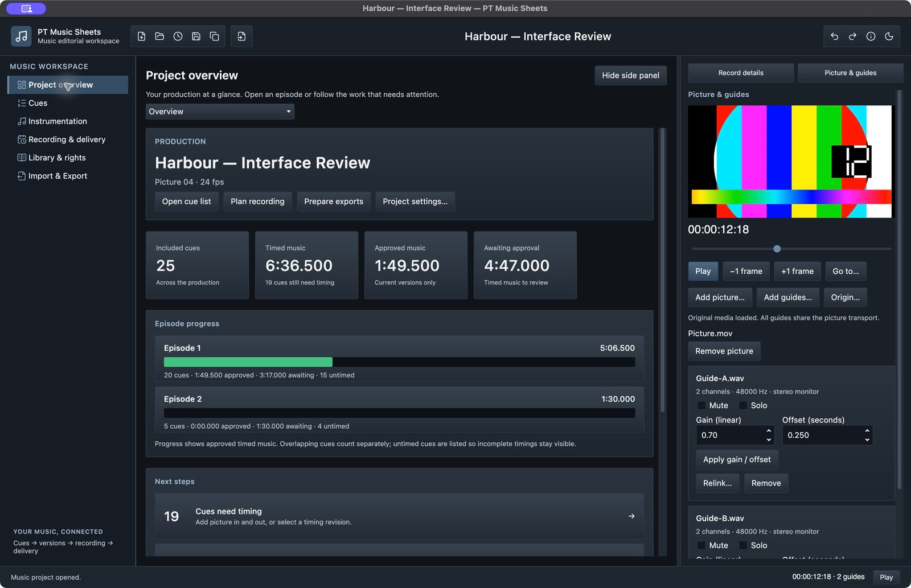The image size is (911, 588).
Task: Switch to Picture & guides tab
Action: 850,73
